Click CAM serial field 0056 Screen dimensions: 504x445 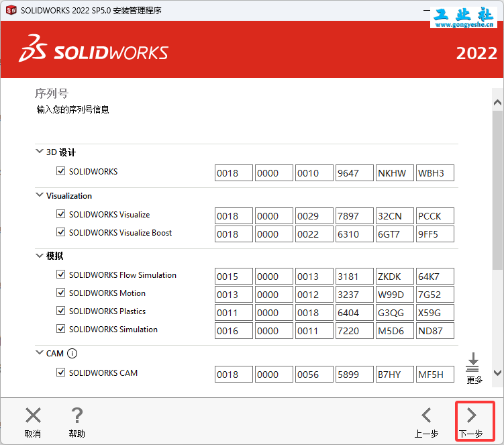tap(314, 375)
